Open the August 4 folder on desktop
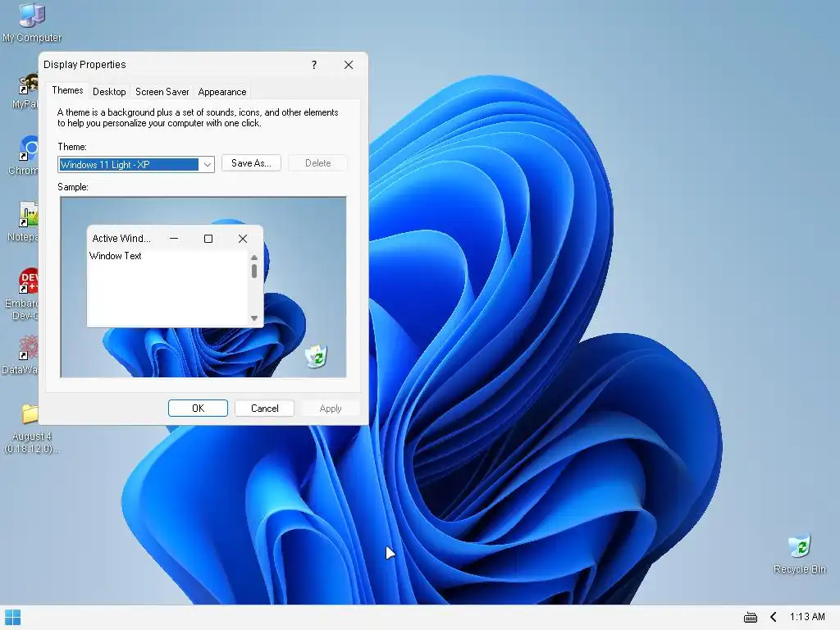 (31, 428)
